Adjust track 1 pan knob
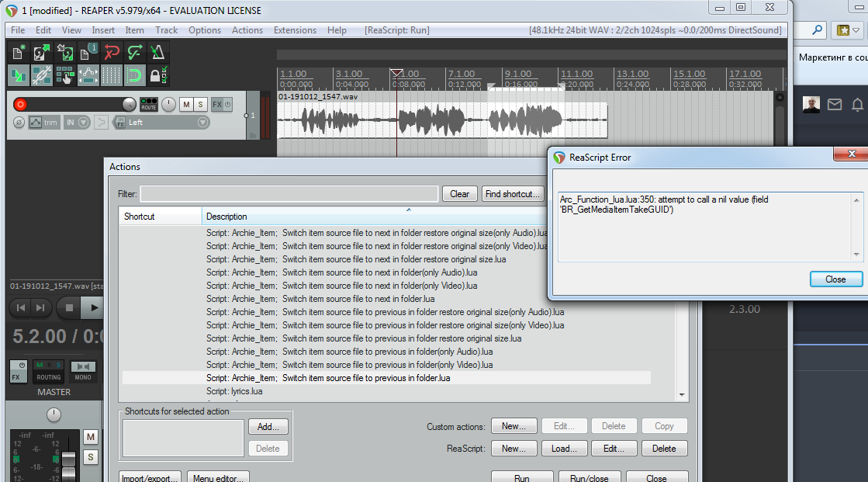This screenshot has width=868, height=482. (168, 104)
